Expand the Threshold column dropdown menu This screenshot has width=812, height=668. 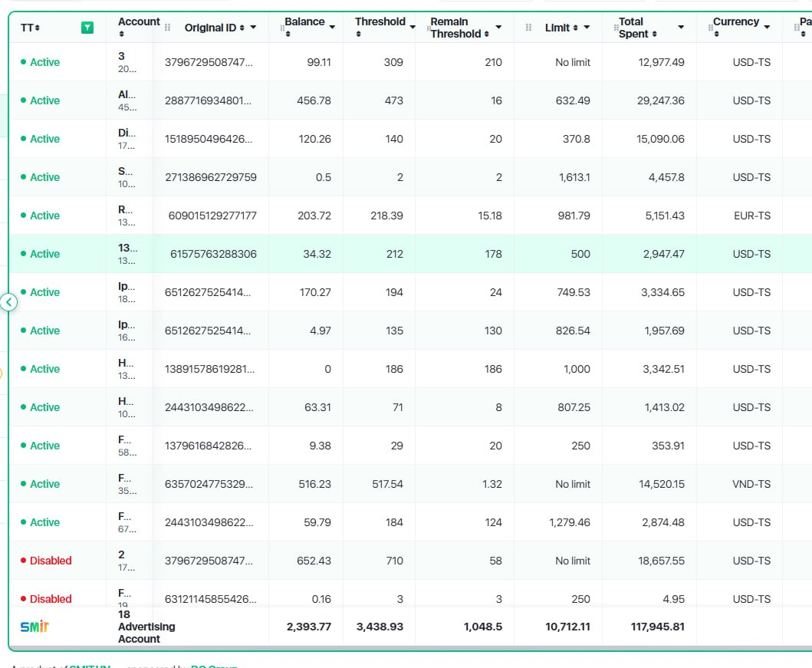click(413, 28)
